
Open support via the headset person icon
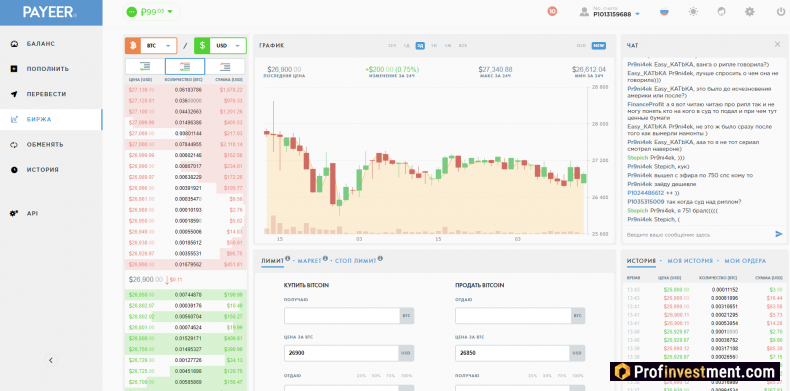721,12
